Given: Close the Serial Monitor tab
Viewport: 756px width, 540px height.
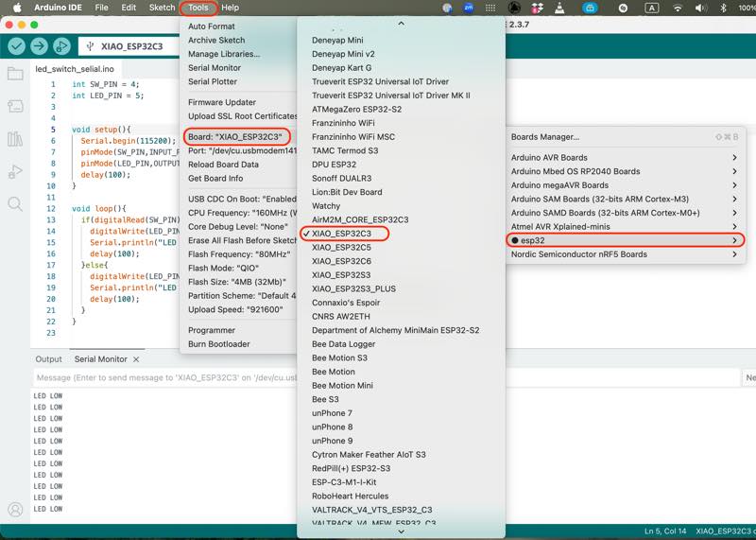Looking at the screenshot, I should [x=136, y=359].
